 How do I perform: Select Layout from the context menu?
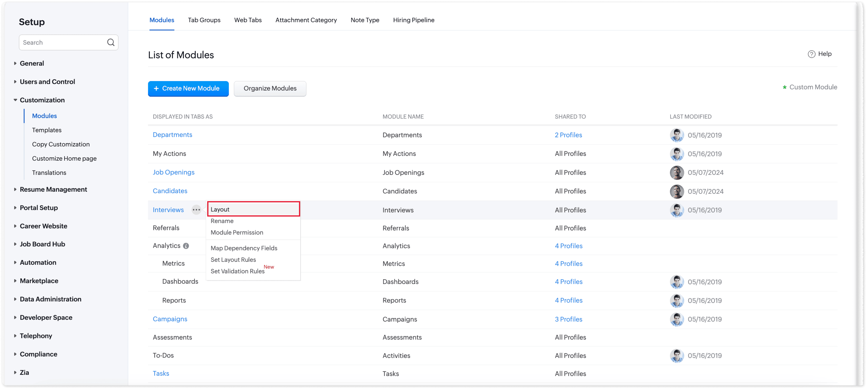point(253,209)
